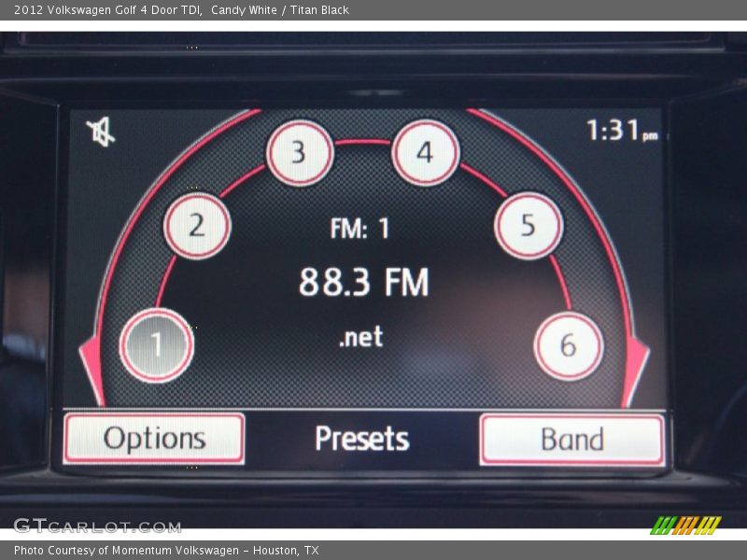Viewport: 747px width, 560px height.
Task: Click the GTCarLot.com watermark
Action: coord(84,525)
